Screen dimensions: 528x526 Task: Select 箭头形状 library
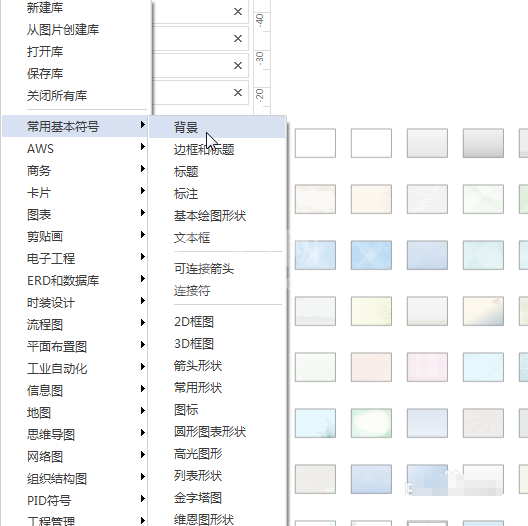coord(218,365)
